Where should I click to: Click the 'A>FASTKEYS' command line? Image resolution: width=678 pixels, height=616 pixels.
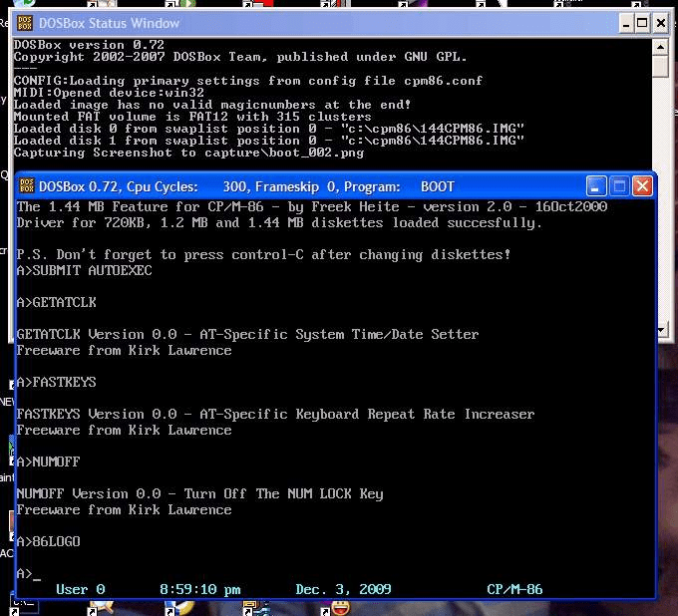tap(56, 382)
